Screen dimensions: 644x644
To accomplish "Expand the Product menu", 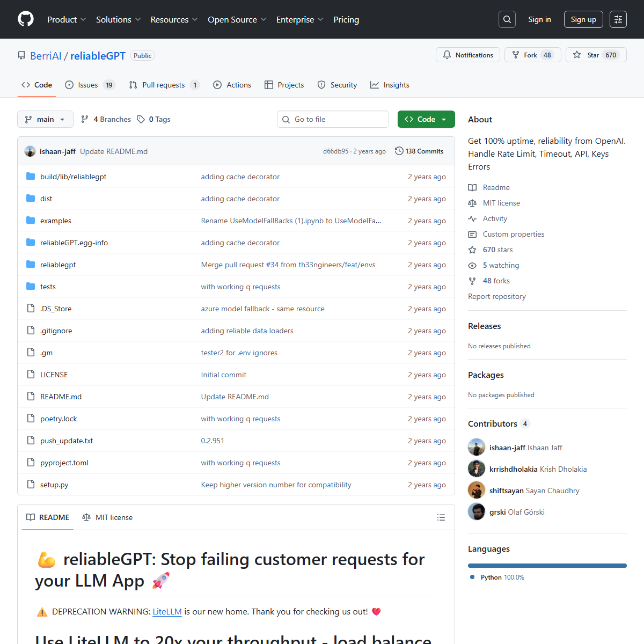I will point(67,19).
